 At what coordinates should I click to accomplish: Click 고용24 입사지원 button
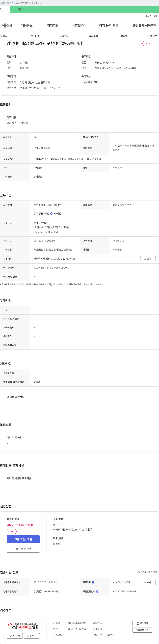click(x=23, y=539)
